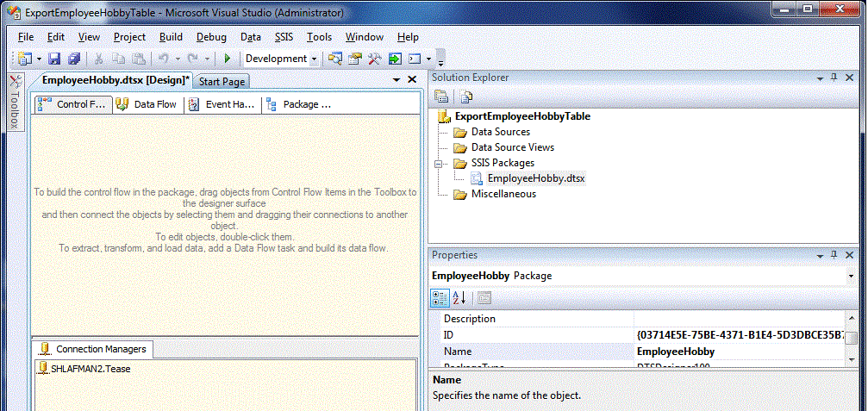Close the Properties panel
Image resolution: width=868 pixels, height=411 pixels.
(850, 256)
